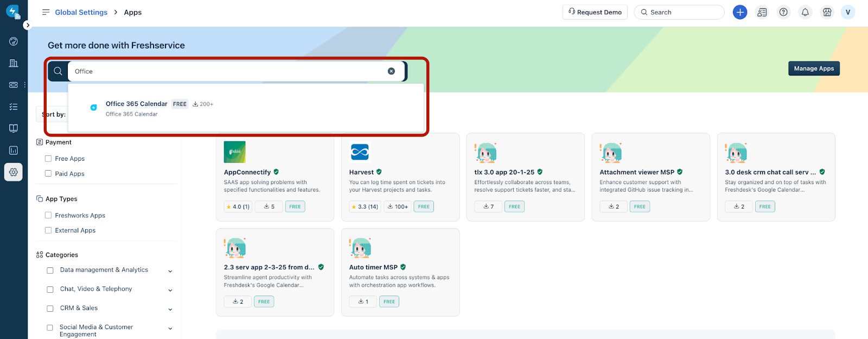Screen dimensions: 868x339
Task: Click Harvest 3.3 rating badge
Action: (x=365, y=206)
